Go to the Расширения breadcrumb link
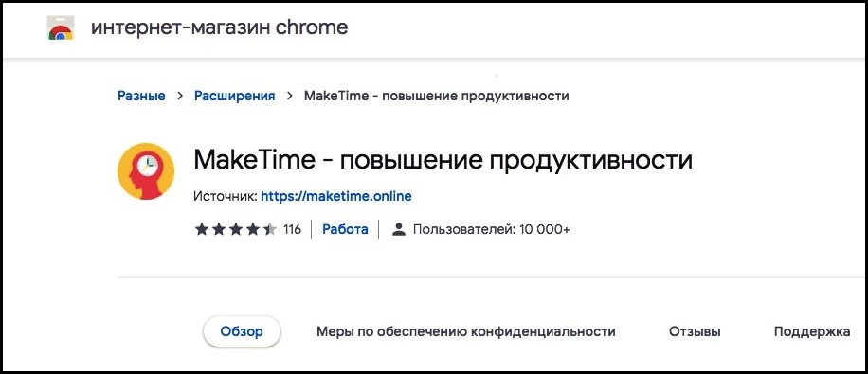 [235, 96]
